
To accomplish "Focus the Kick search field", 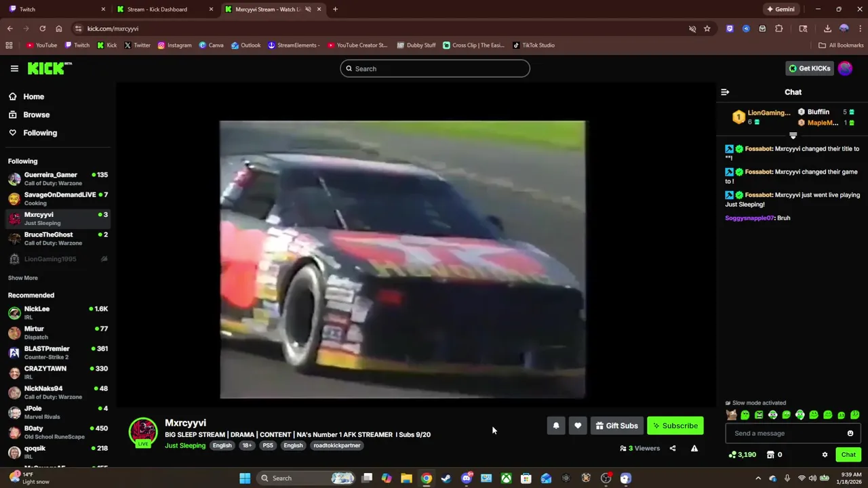I will tap(435, 68).
